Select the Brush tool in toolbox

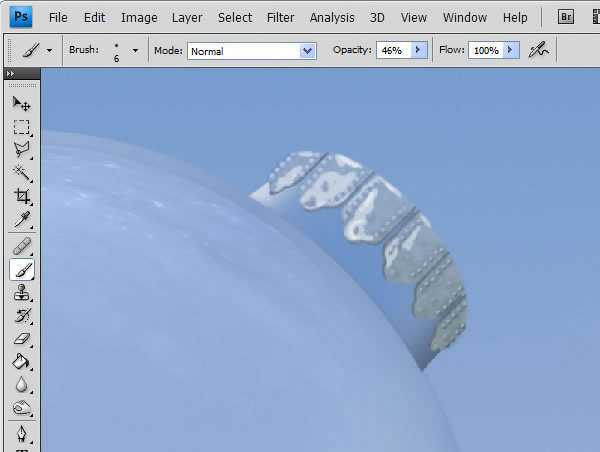(21, 270)
